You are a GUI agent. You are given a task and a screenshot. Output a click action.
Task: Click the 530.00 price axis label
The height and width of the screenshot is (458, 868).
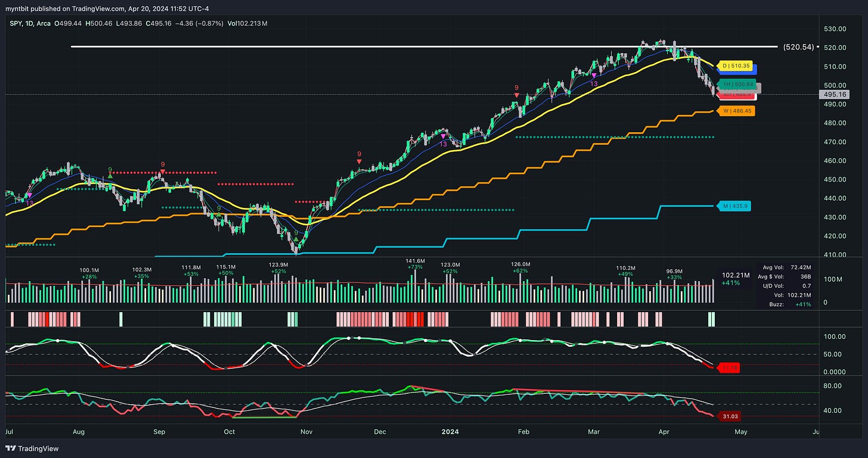[835, 29]
